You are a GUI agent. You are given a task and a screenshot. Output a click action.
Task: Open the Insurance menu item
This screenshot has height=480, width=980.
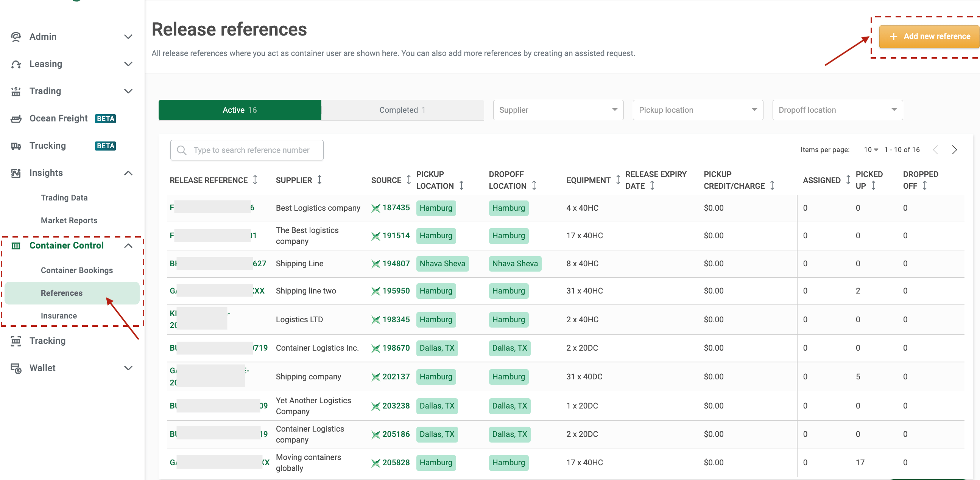(x=59, y=315)
